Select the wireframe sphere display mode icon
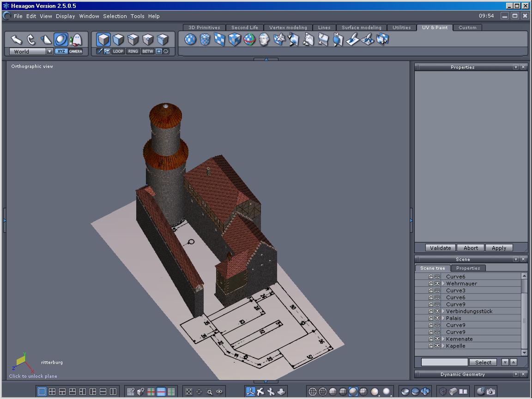Viewport: 532px width, 399px height. [x=313, y=392]
